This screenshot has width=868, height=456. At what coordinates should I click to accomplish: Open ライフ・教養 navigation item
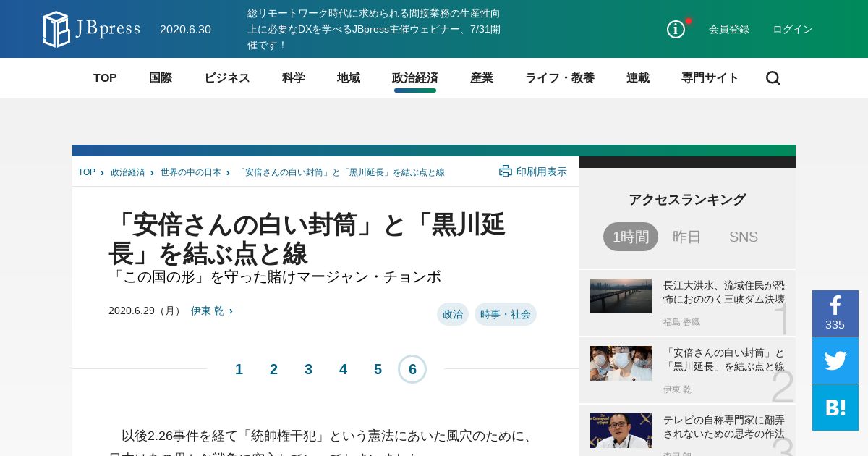click(560, 78)
